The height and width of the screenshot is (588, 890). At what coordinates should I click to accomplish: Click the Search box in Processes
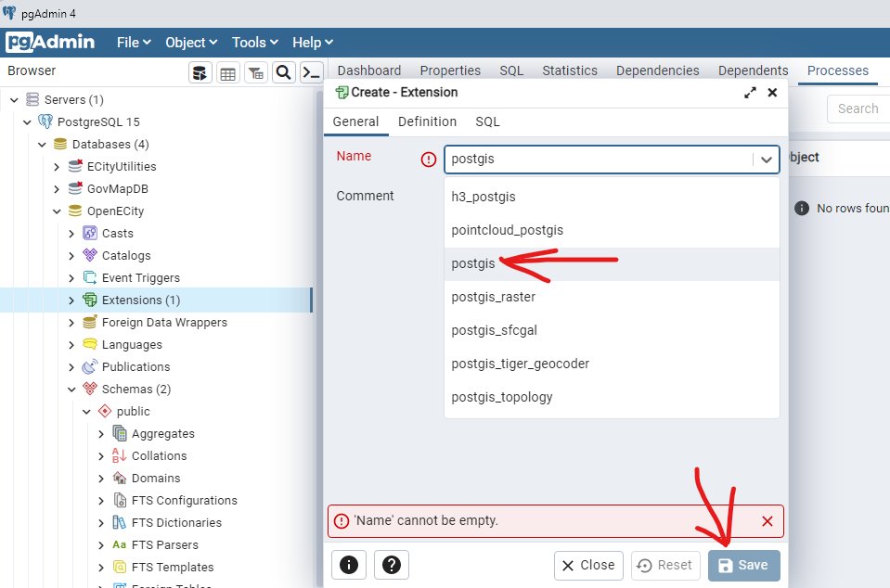pos(858,109)
